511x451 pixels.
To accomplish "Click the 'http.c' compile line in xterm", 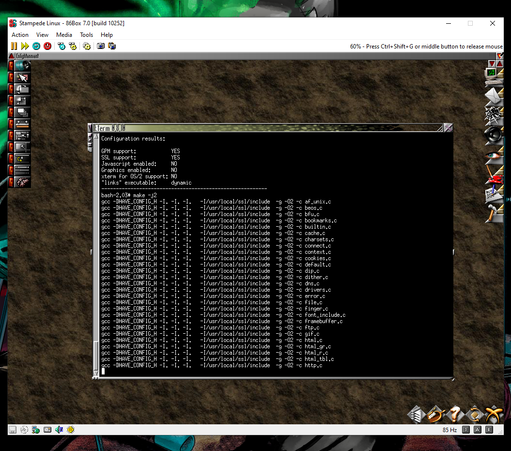I will (x=212, y=365).
